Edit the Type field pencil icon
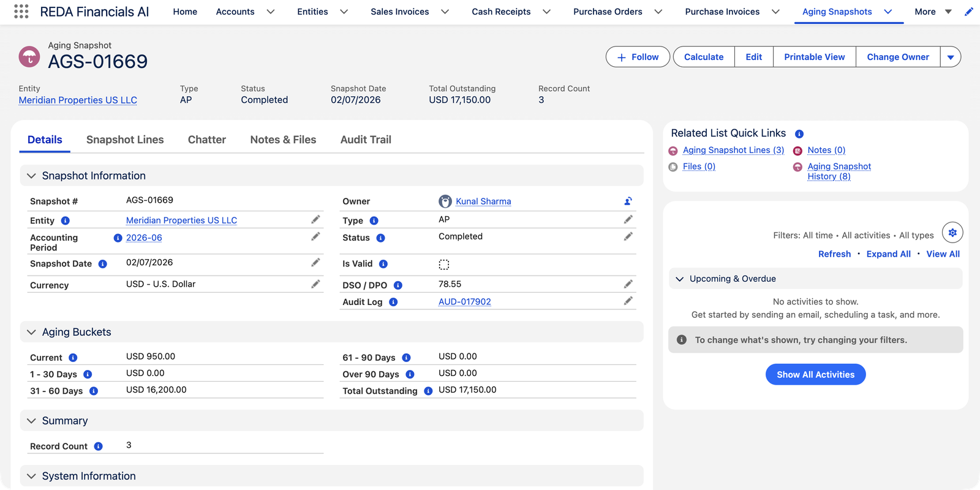Image resolution: width=980 pixels, height=490 pixels. [628, 219]
